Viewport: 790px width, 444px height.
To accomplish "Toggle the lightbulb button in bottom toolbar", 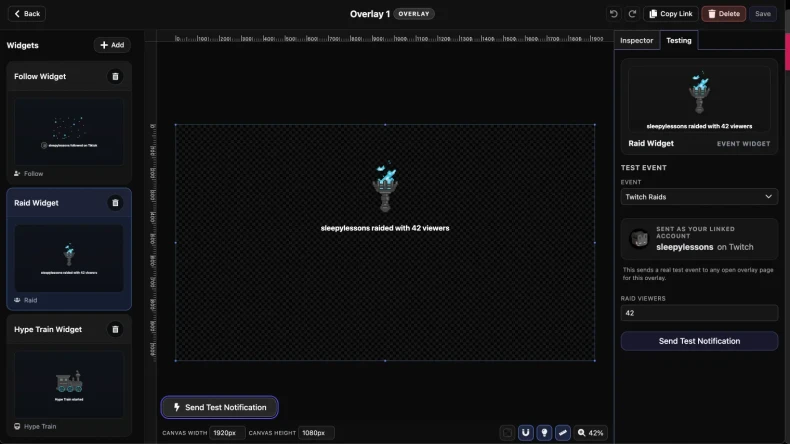I will pos(544,432).
